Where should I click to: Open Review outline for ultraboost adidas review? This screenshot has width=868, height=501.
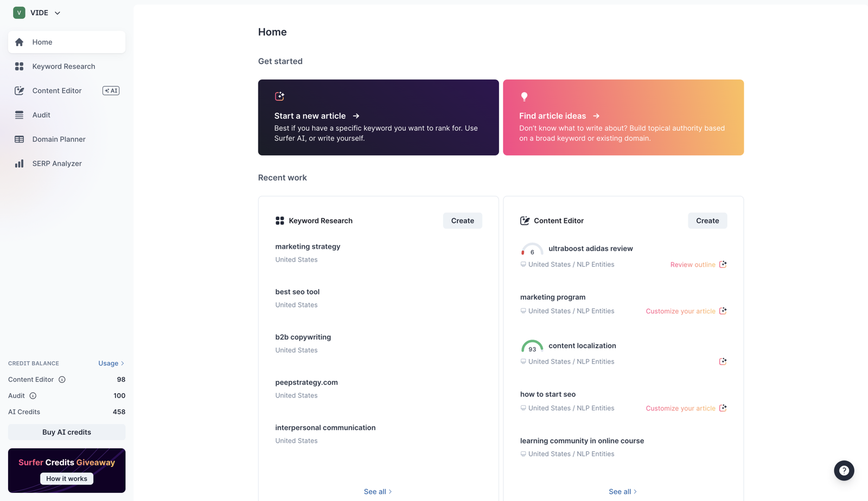point(693,264)
